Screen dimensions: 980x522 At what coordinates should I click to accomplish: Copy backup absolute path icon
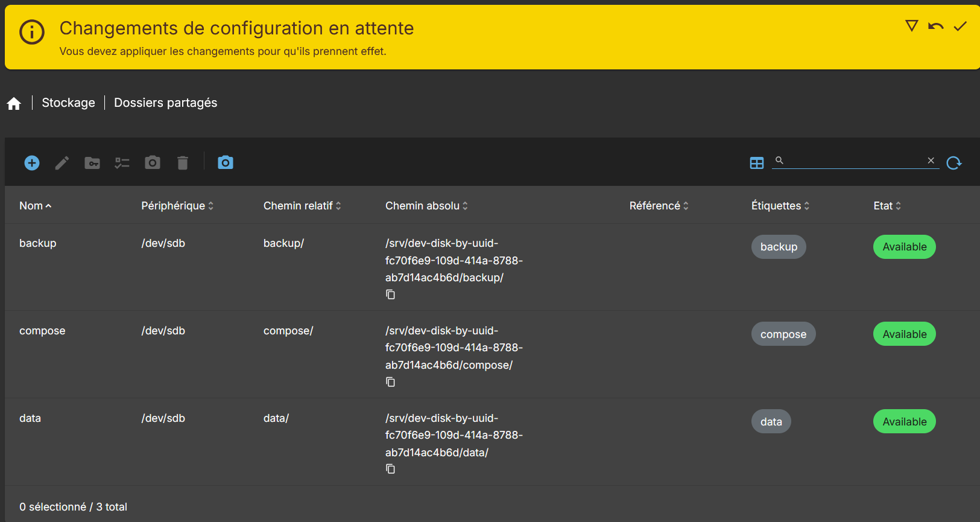pos(391,294)
